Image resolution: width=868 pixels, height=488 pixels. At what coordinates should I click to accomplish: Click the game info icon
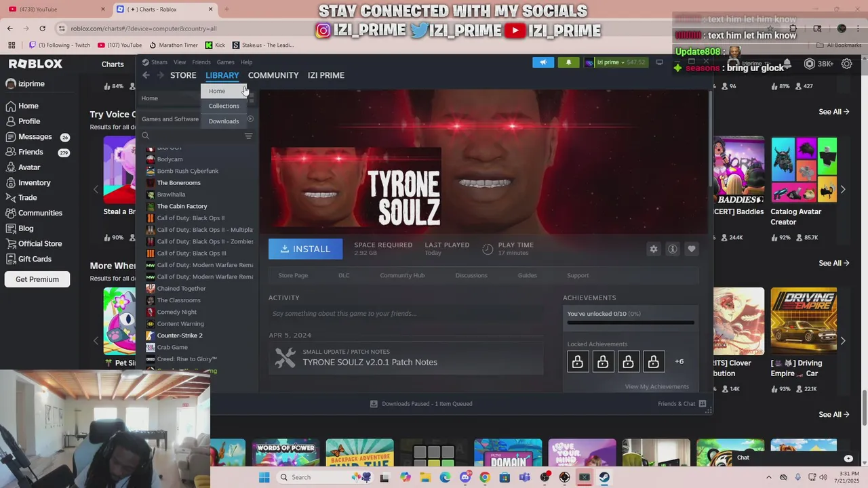click(673, 249)
